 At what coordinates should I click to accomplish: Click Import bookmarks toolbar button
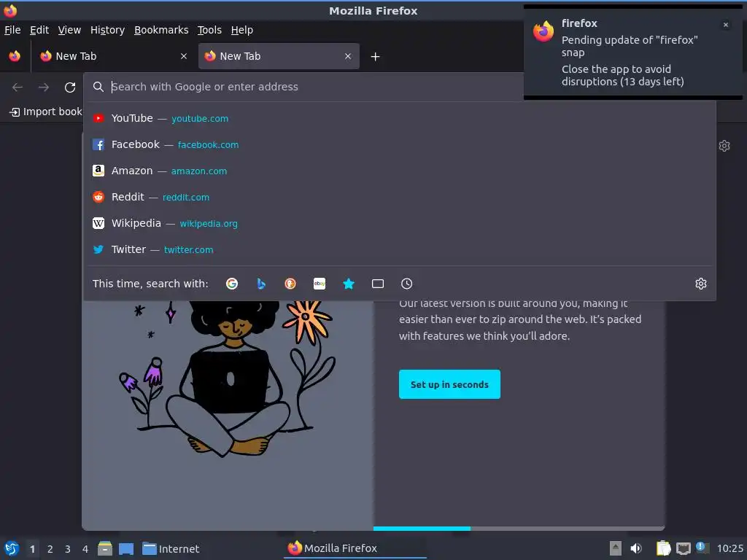coord(45,112)
